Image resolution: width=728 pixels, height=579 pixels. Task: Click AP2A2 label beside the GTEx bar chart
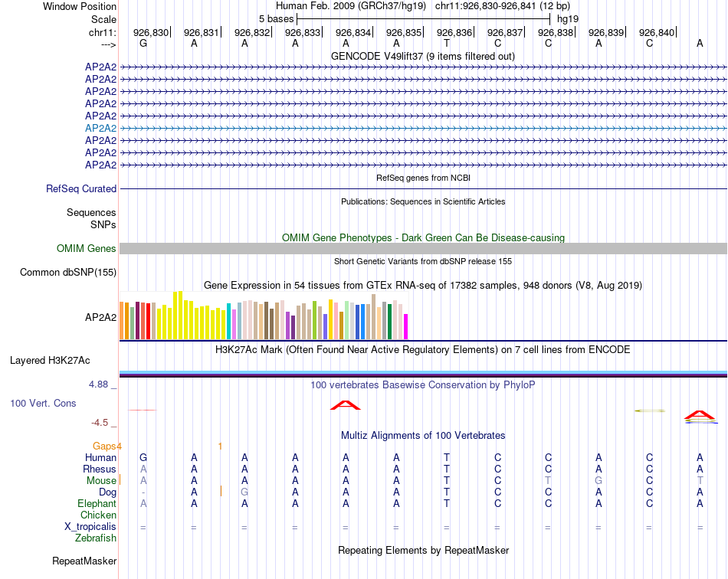[100, 317]
